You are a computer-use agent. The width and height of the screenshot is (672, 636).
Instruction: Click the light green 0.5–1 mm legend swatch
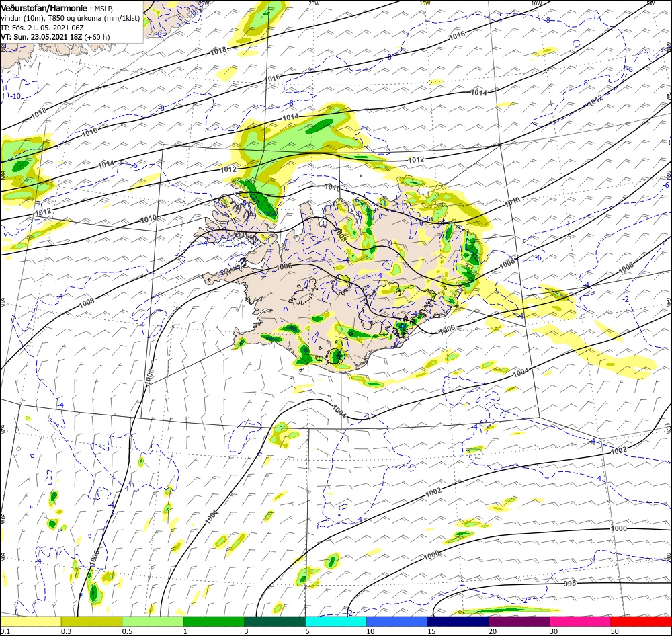coord(153,621)
